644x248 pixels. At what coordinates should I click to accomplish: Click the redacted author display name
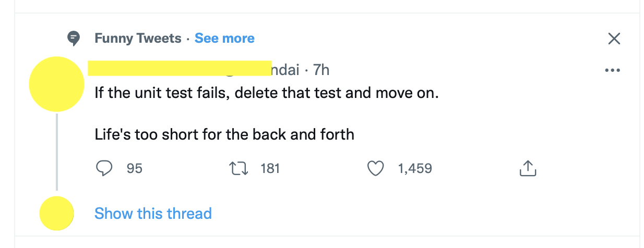pos(157,68)
